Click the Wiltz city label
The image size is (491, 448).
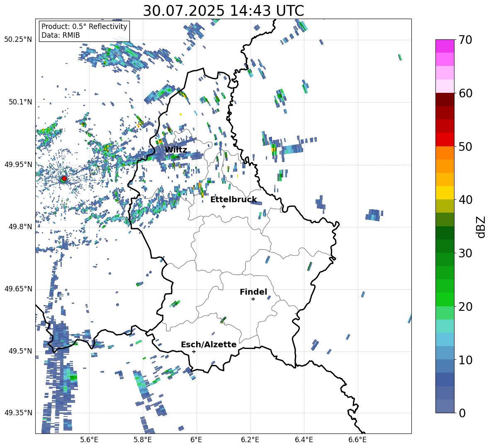point(176,150)
